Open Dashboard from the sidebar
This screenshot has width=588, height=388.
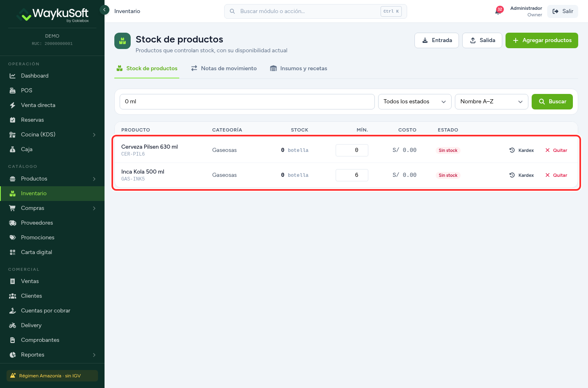pos(52,76)
